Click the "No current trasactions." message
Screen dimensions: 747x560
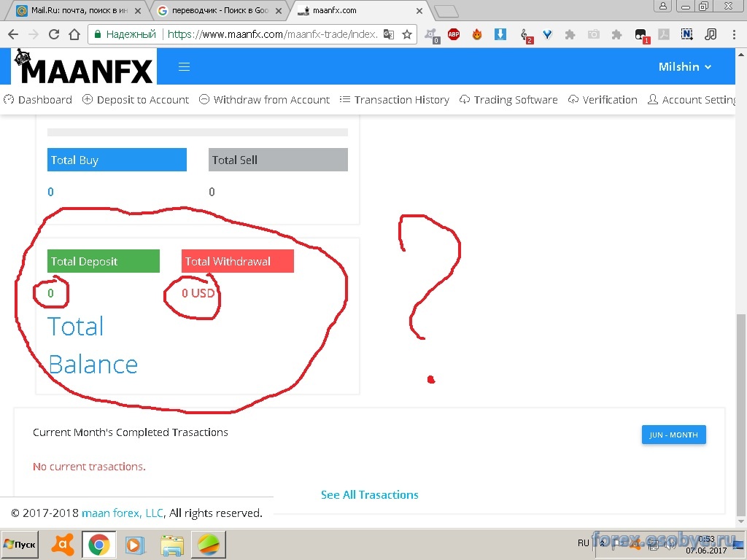(x=89, y=467)
